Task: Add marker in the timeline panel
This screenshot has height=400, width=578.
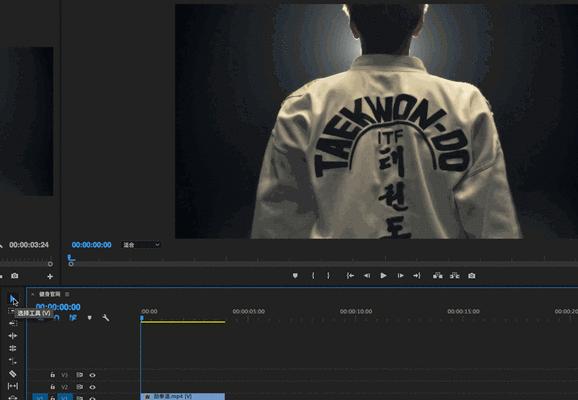Action: [90, 317]
